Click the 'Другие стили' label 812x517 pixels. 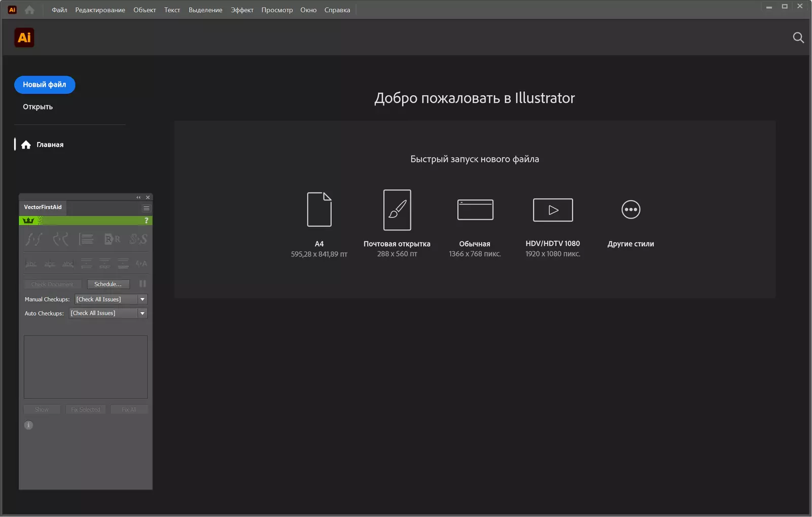coord(631,244)
